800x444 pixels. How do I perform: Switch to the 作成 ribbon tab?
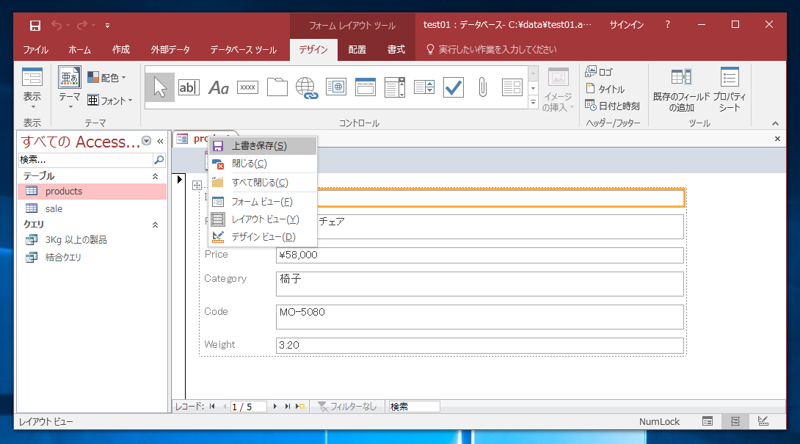(x=121, y=50)
